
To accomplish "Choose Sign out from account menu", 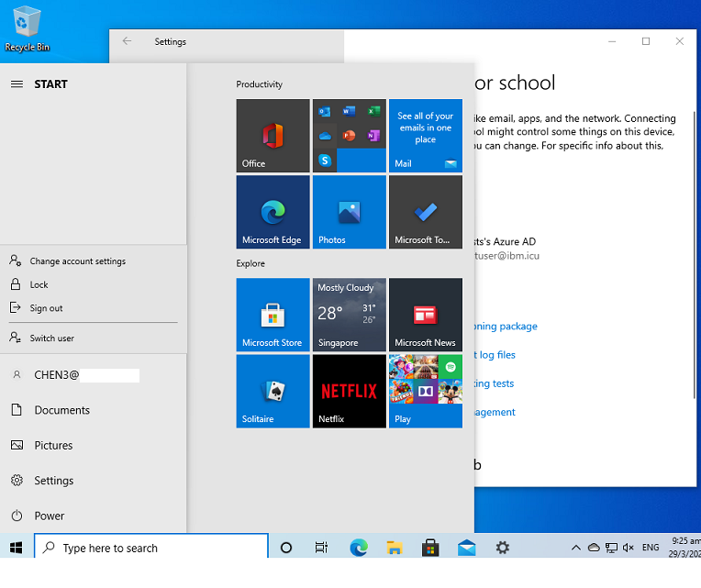I will point(46,308).
